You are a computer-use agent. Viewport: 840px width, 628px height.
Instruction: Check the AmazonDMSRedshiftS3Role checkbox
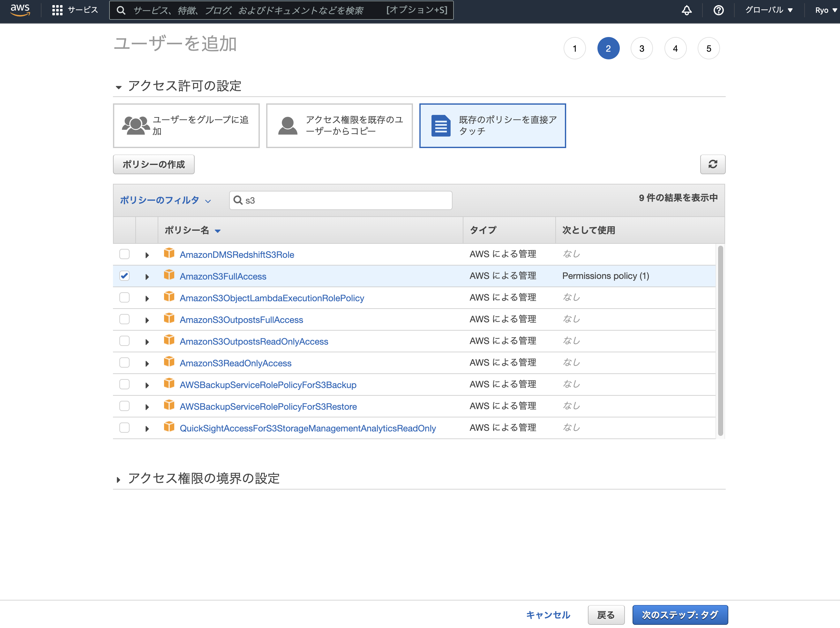coord(124,254)
